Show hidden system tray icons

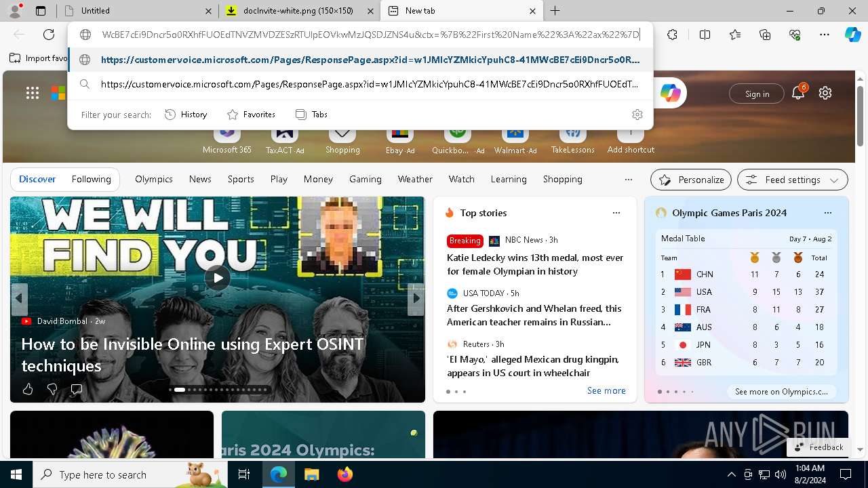pyautogui.click(x=731, y=474)
